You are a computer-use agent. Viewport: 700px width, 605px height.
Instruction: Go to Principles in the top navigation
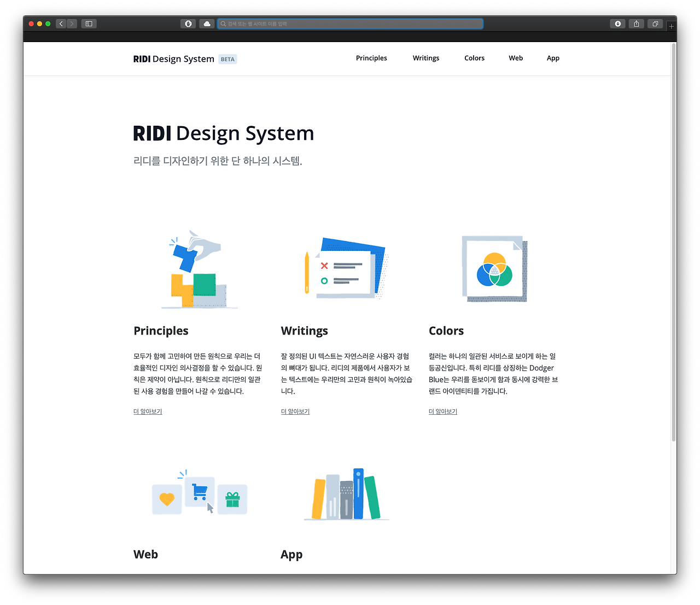[371, 58]
